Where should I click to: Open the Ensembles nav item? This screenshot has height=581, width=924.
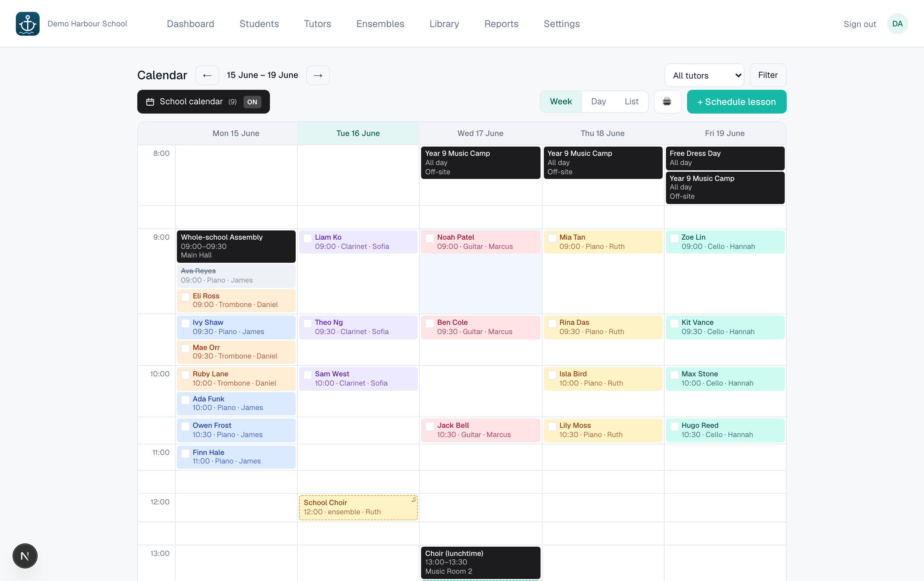[x=380, y=24]
